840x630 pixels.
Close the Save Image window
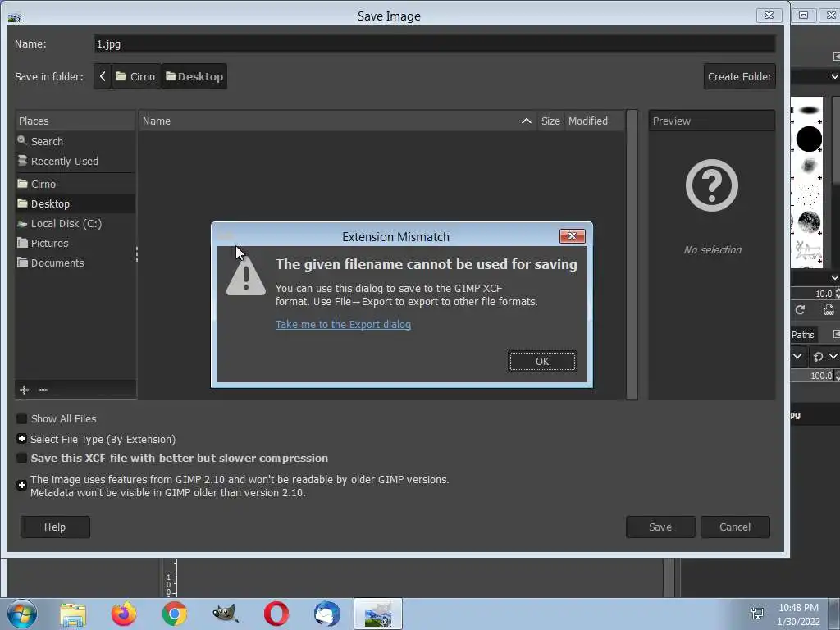pyautogui.click(x=769, y=15)
